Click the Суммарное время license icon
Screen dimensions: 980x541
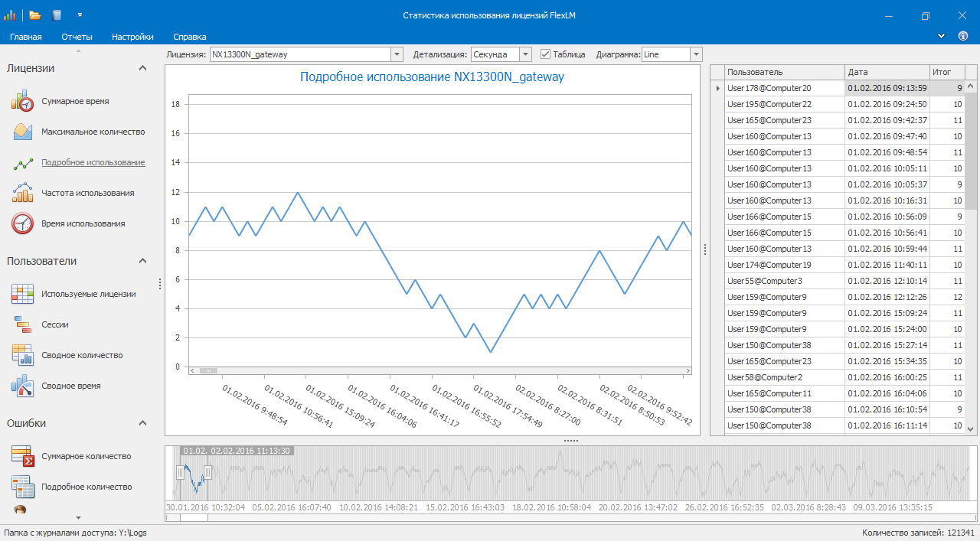[23, 101]
